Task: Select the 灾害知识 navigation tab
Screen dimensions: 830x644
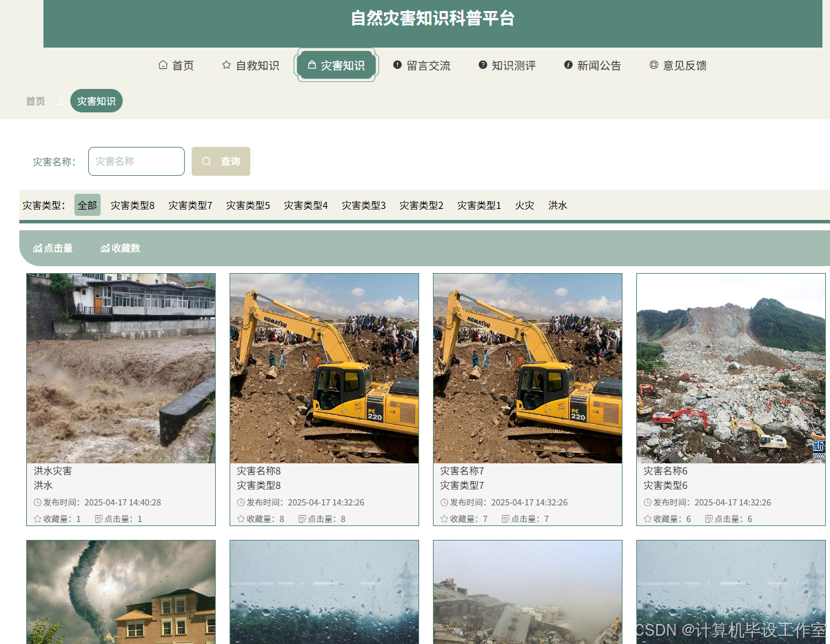Action: (336, 65)
